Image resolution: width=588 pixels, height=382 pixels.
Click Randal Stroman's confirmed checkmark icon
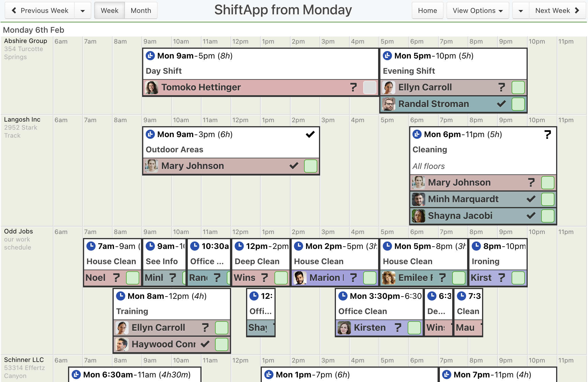point(501,104)
